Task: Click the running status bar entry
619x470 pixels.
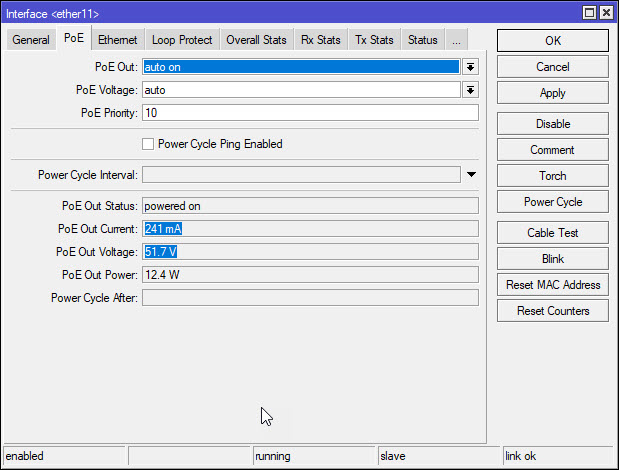Action: (x=313, y=456)
